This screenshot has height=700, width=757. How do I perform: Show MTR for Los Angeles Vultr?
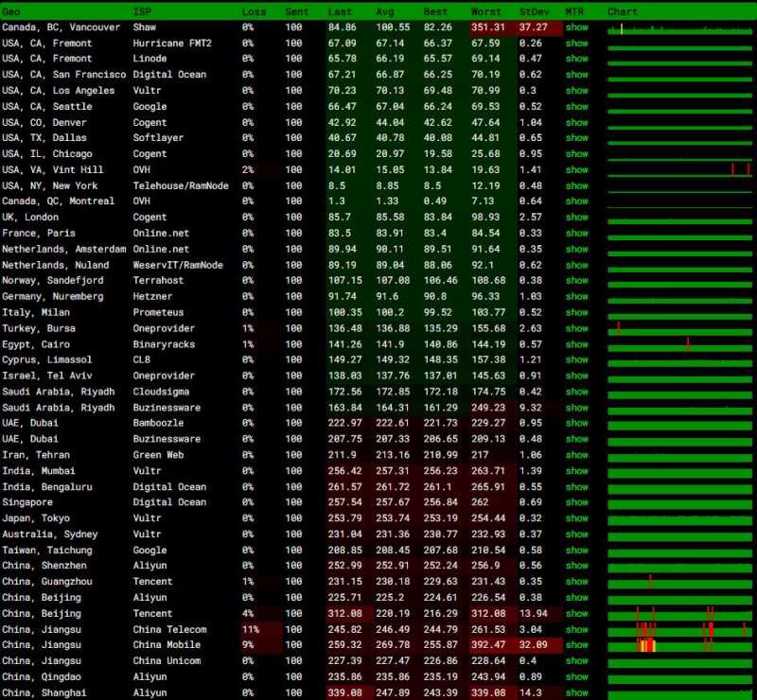click(x=577, y=91)
